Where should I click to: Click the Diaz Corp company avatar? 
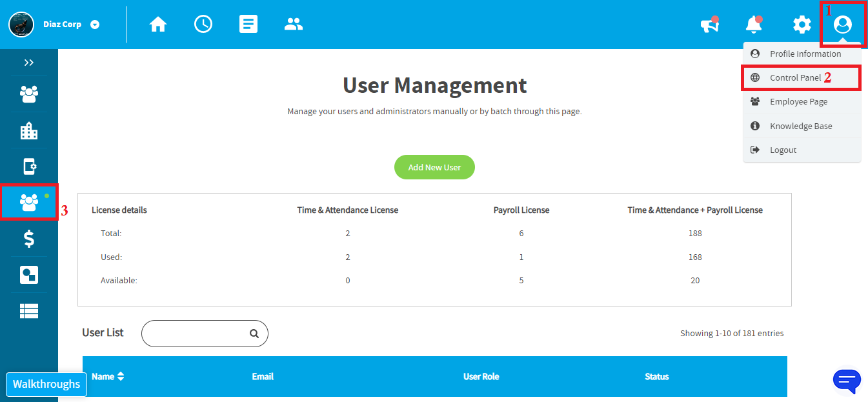(x=21, y=25)
